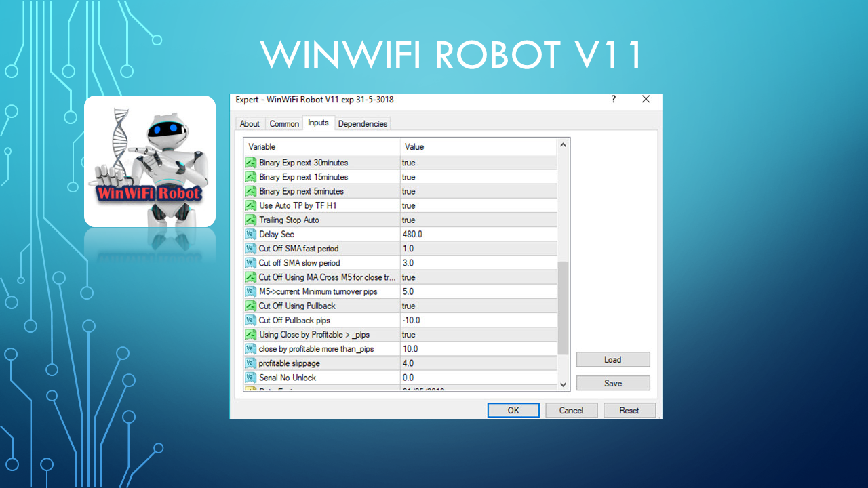This screenshot has height=488, width=868.
Task: Click the Cancel button
Action: 571,410
